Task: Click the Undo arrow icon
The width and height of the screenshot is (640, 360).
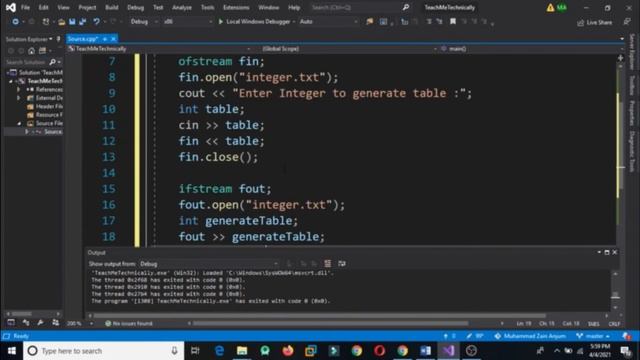Action: (96, 22)
